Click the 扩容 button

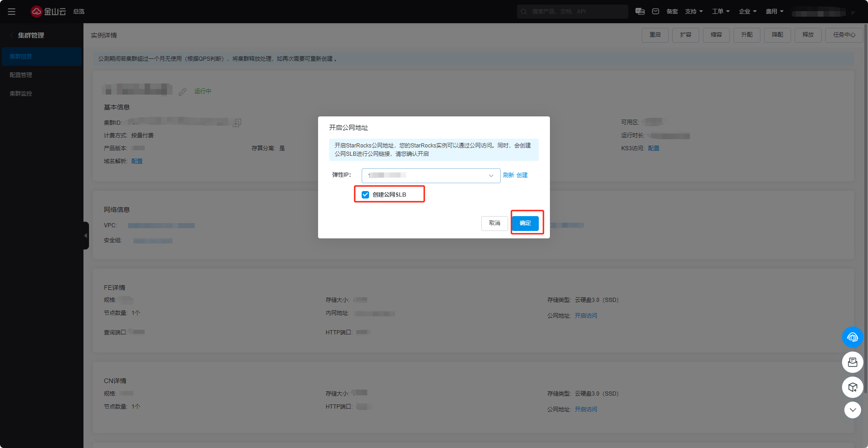[686, 35]
